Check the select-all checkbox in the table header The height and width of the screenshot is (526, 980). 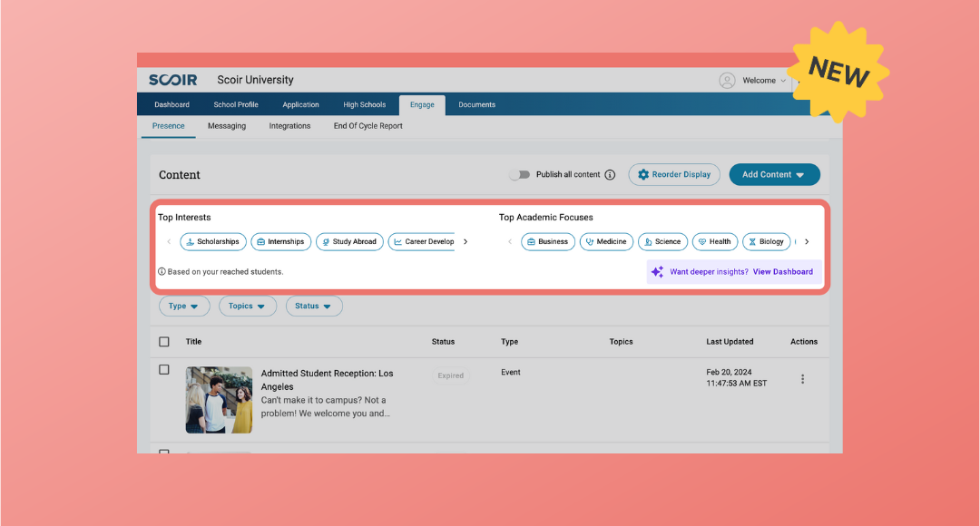click(x=164, y=342)
